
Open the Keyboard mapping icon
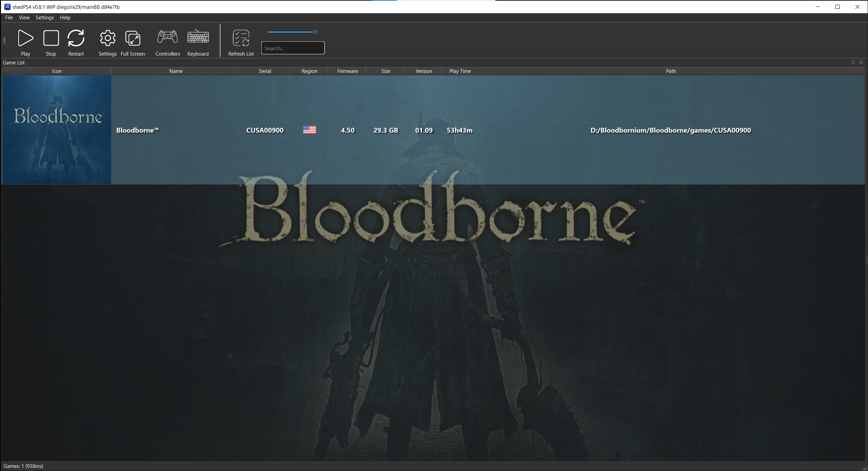[x=198, y=37]
